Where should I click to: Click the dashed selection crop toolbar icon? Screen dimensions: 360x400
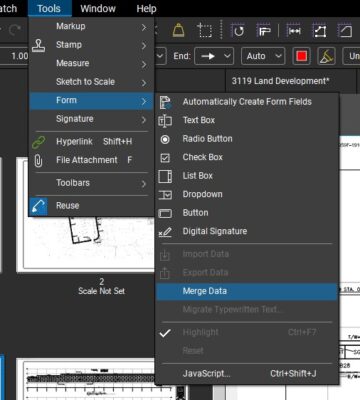click(x=204, y=31)
